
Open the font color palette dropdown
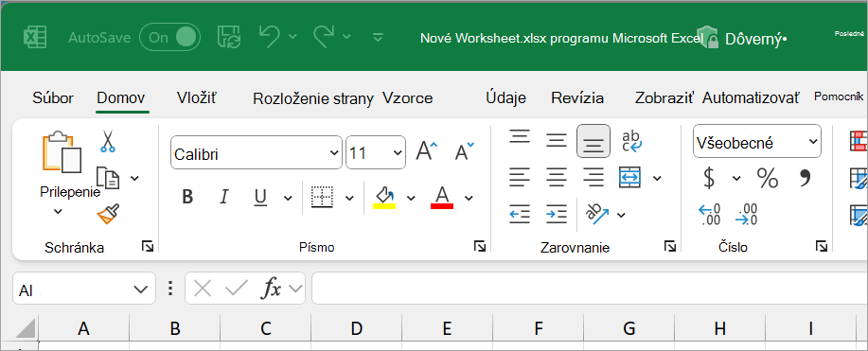469,198
